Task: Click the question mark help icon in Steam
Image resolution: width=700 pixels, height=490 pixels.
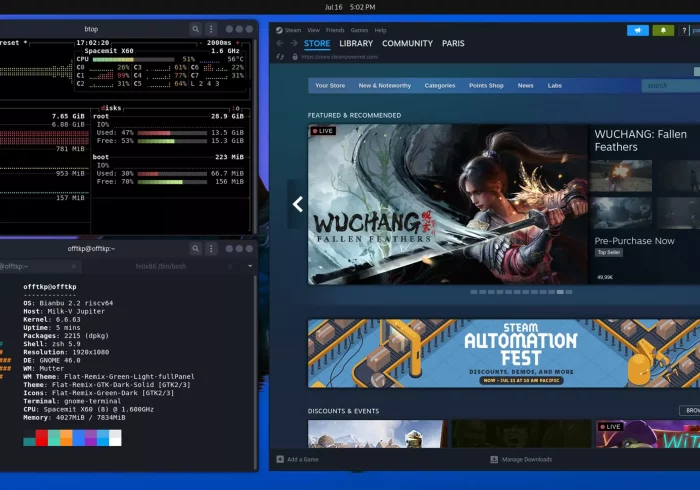Action: pyautogui.click(x=684, y=30)
